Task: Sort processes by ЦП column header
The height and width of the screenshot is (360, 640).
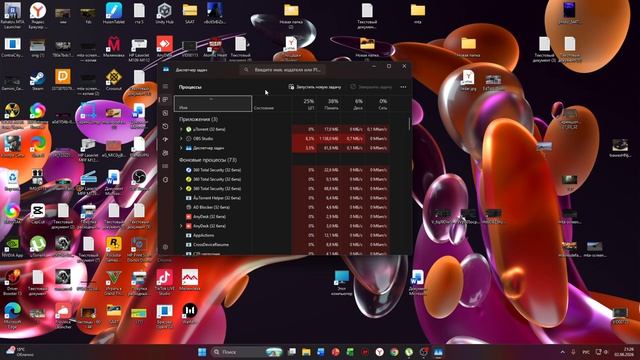Action: pyautogui.click(x=304, y=104)
